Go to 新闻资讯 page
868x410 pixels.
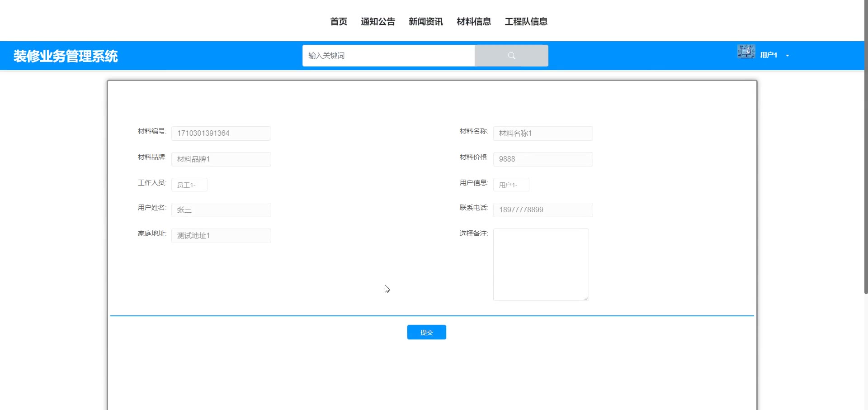(426, 21)
